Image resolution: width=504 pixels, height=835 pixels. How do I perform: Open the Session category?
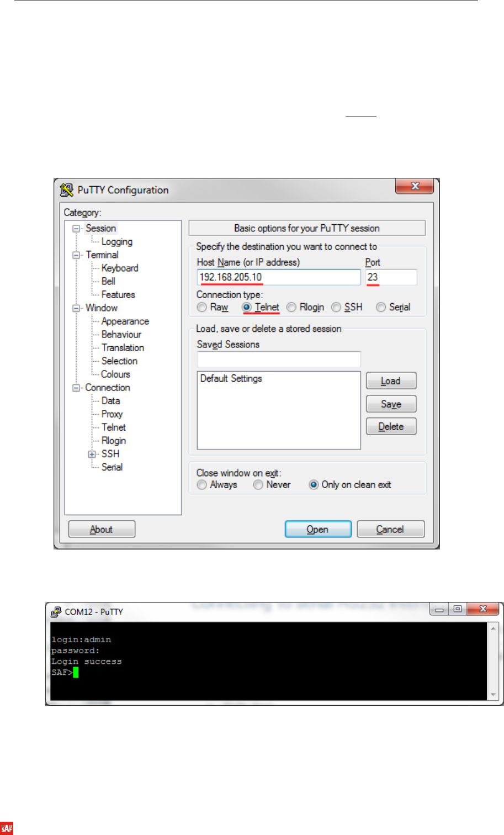(100, 229)
